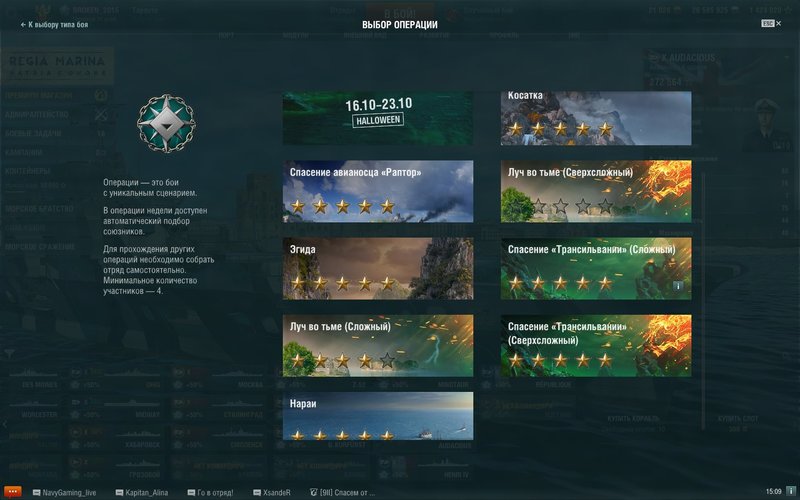Click info icon on Transylvania (Сложный) card
This screenshot has width=800, height=500.
pos(677,285)
